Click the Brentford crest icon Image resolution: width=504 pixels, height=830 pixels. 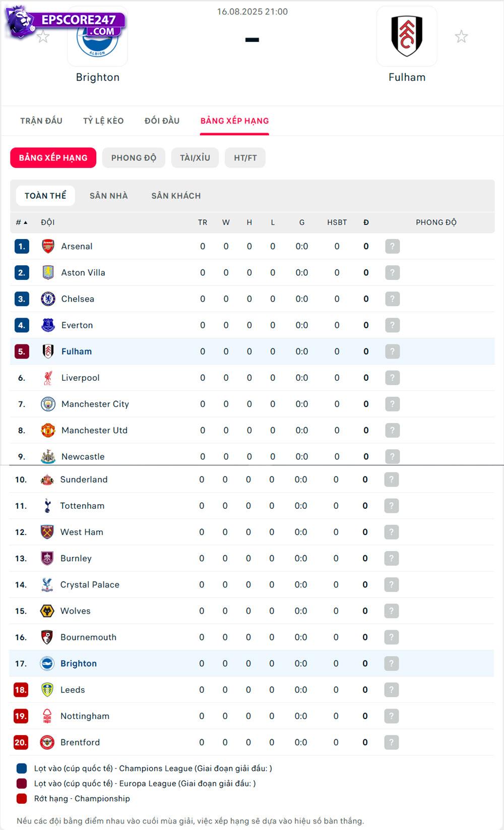47,742
